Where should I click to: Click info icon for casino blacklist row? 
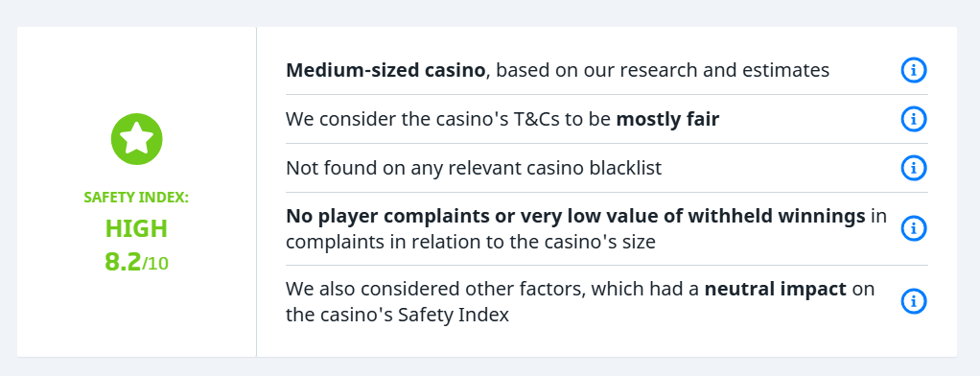coord(913,168)
